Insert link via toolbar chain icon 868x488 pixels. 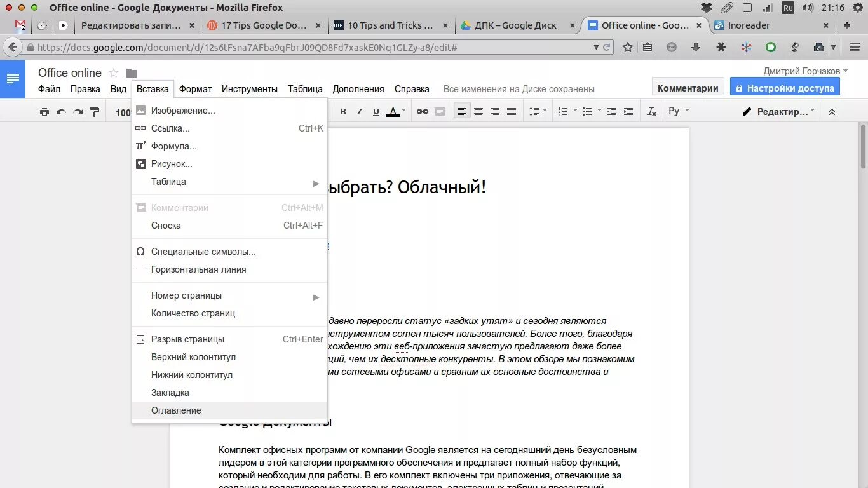click(x=423, y=111)
